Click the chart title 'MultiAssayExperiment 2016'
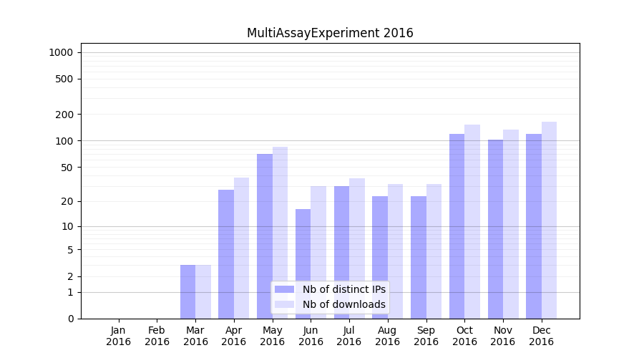644x358 pixels. (x=330, y=33)
